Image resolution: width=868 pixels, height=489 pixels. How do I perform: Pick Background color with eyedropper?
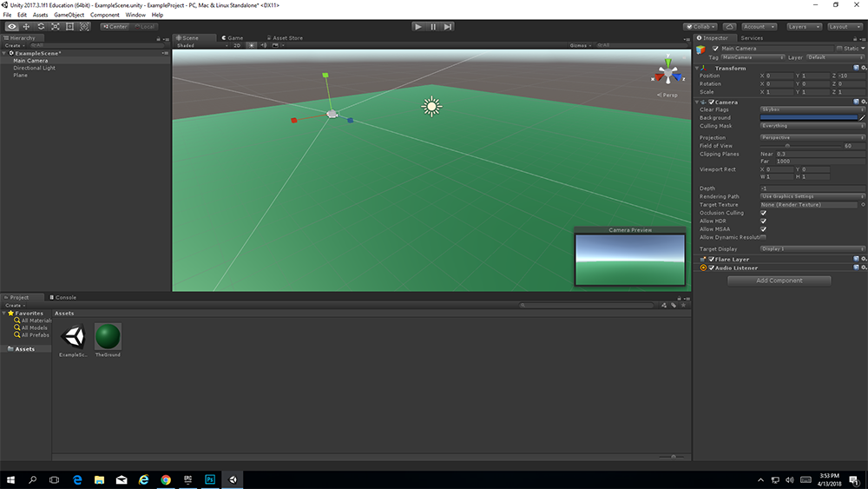[x=862, y=118]
